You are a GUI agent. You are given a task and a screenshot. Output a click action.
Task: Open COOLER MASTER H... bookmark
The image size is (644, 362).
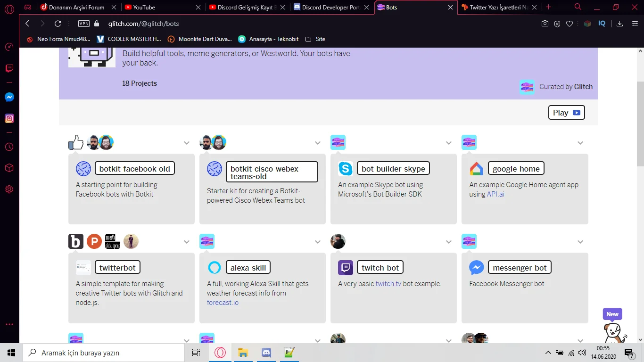[129, 39]
